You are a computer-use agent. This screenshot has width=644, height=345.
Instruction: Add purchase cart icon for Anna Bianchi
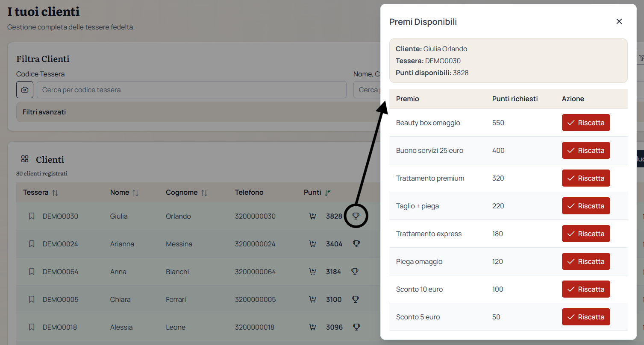[x=312, y=272]
